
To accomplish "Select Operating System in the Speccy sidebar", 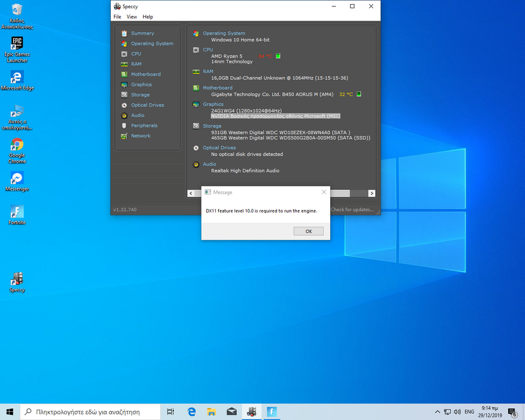I will tap(152, 44).
